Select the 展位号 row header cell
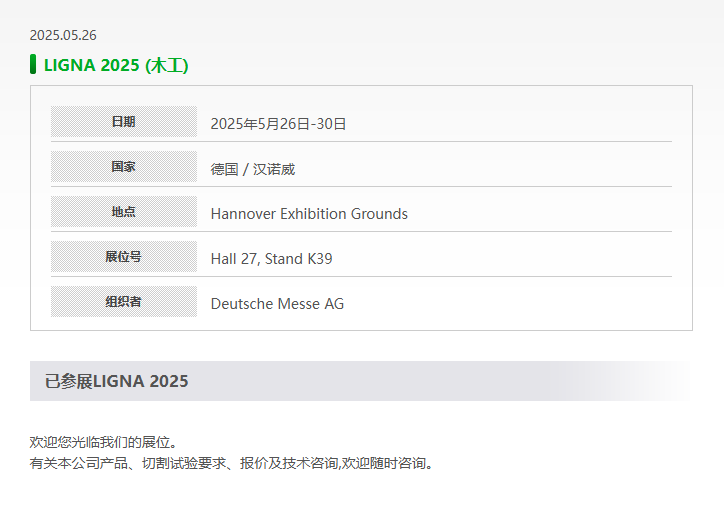This screenshot has width=724, height=516. (124, 257)
